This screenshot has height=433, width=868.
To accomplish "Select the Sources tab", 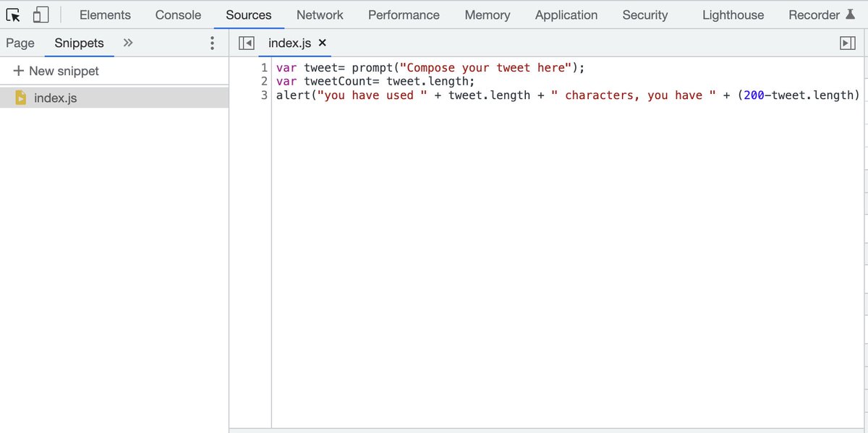I will tap(249, 14).
